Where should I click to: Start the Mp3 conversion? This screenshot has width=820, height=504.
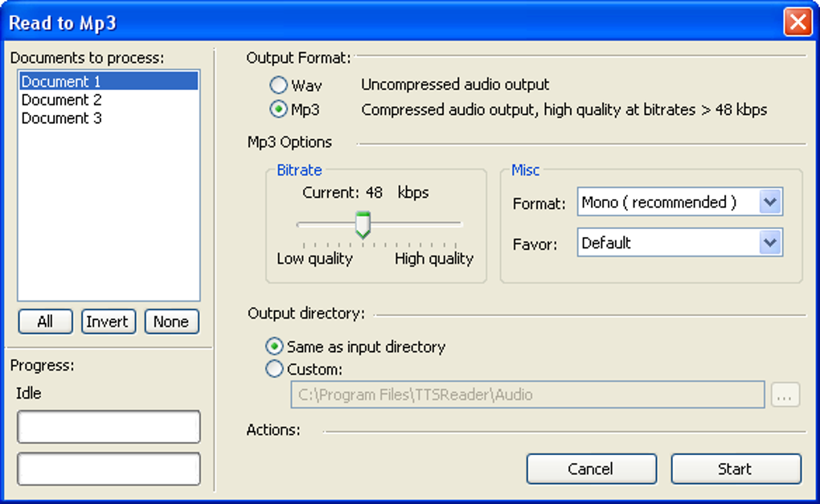coord(736,469)
